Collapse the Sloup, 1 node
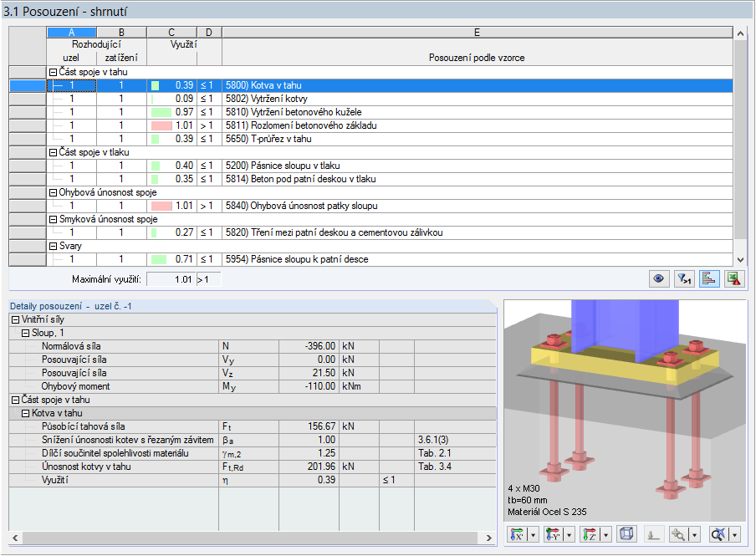 coord(26,334)
